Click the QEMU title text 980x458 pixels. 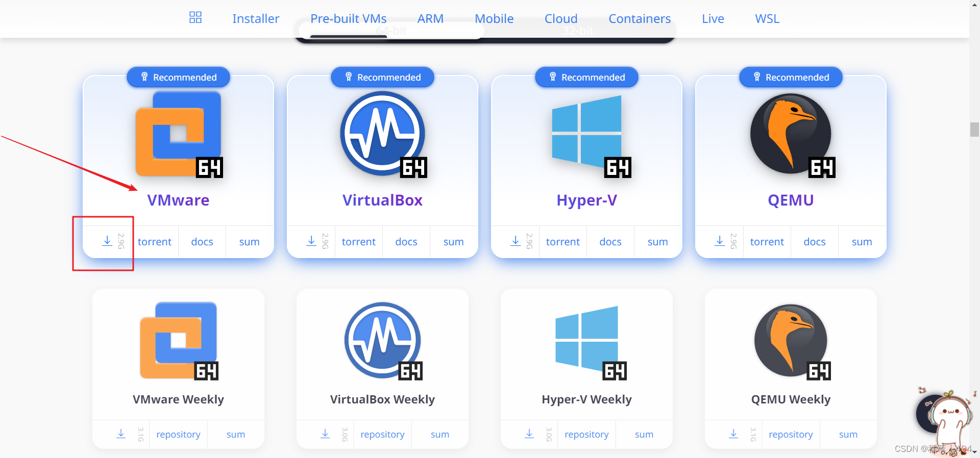[x=791, y=200]
